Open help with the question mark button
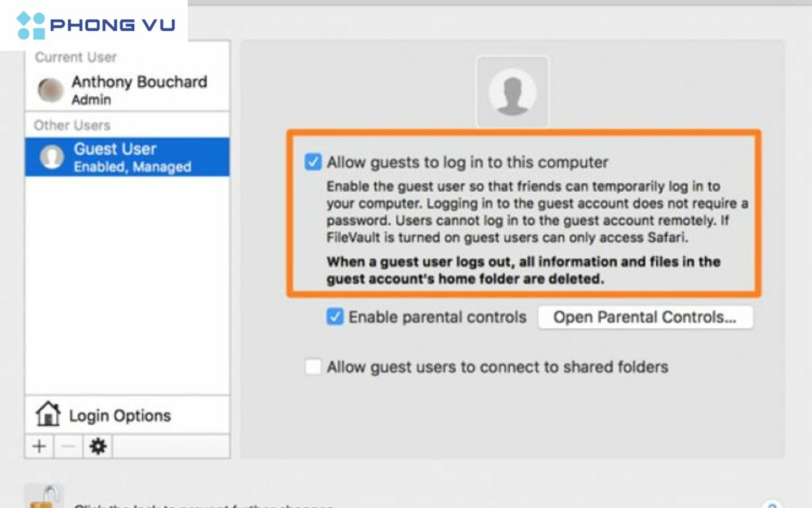Screen dimensions: 812x508 [771, 505]
